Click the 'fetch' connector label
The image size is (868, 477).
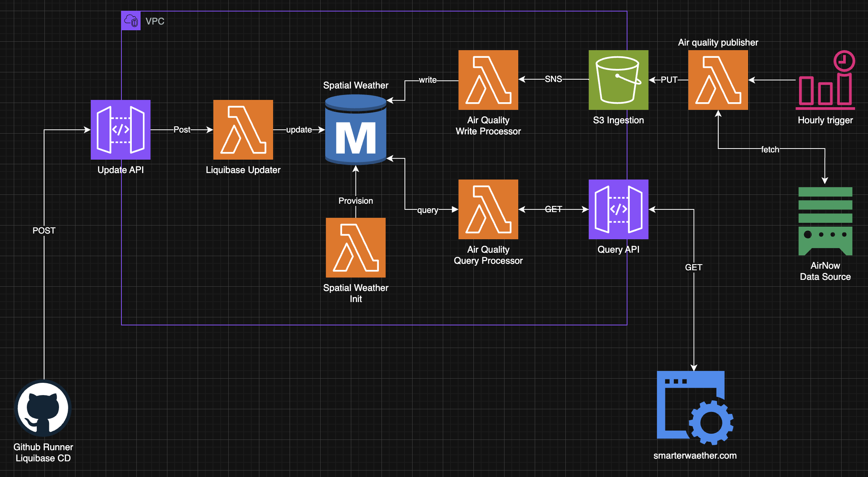pos(770,149)
